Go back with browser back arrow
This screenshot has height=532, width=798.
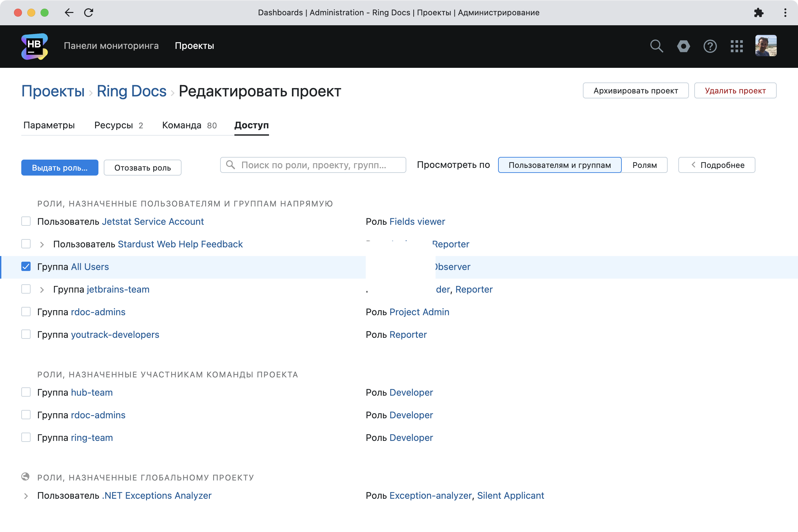(69, 13)
